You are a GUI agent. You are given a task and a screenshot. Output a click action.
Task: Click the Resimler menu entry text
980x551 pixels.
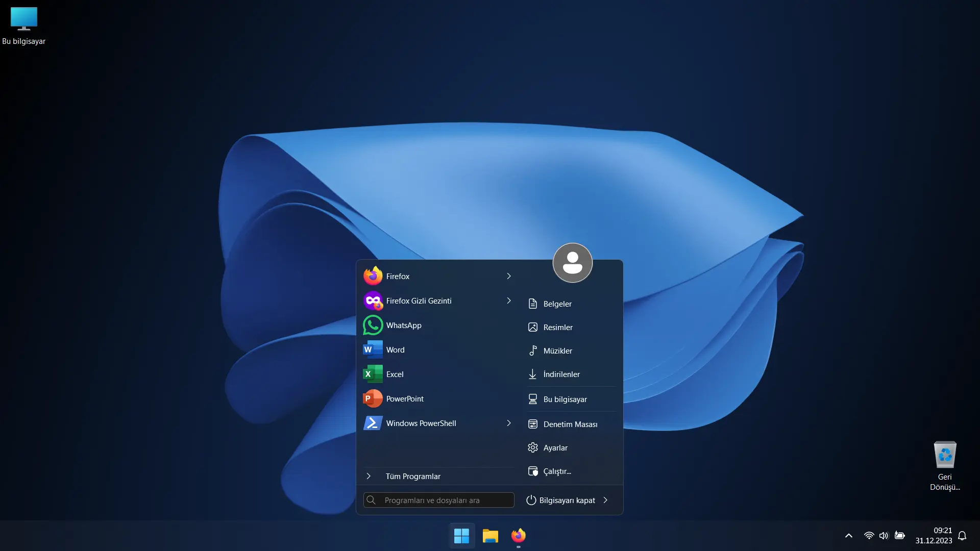tap(558, 327)
